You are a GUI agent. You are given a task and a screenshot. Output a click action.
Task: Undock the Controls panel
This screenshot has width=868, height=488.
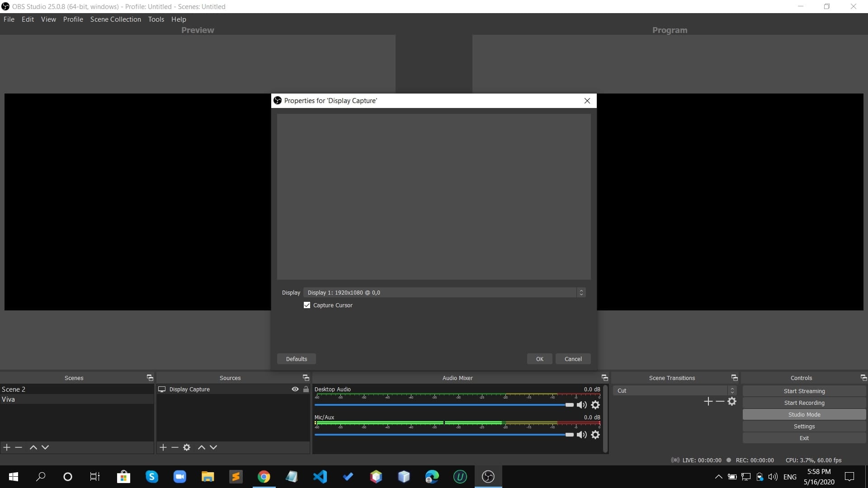click(x=863, y=378)
